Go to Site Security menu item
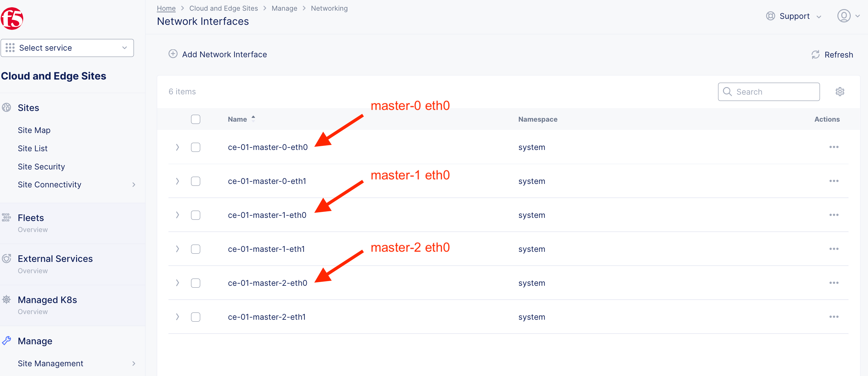868x376 pixels. (x=41, y=167)
